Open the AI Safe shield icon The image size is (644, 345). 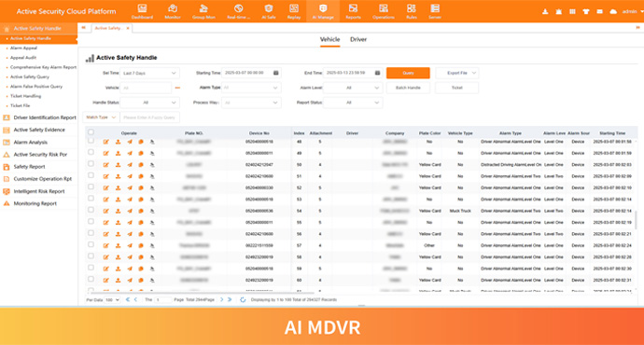[x=269, y=8]
